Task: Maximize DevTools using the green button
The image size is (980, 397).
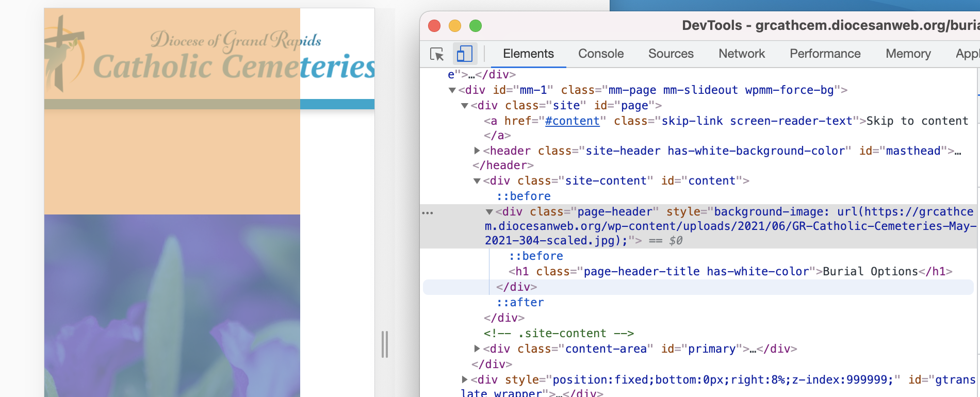Action: (476, 26)
